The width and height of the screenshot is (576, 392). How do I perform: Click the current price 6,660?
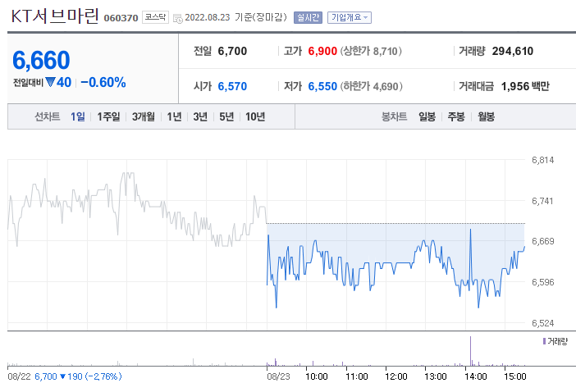41,60
